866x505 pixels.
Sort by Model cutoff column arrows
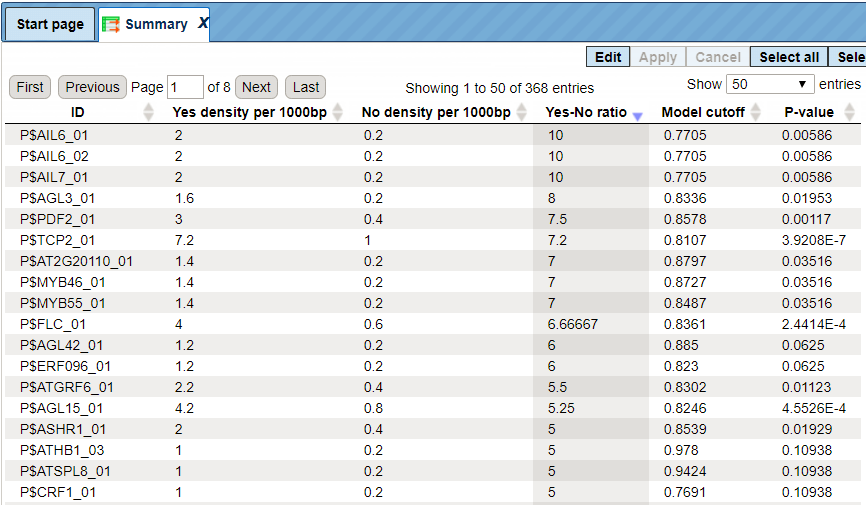(x=756, y=112)
